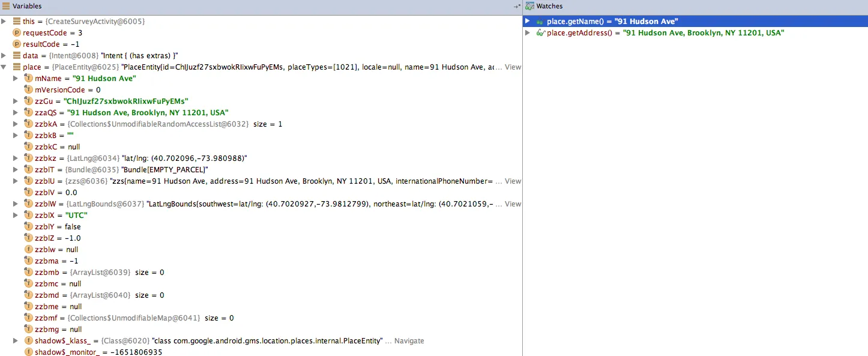
Task: Select the zzbmd ArrayList row
Action: pyautogui.click(x=261, y=295)
